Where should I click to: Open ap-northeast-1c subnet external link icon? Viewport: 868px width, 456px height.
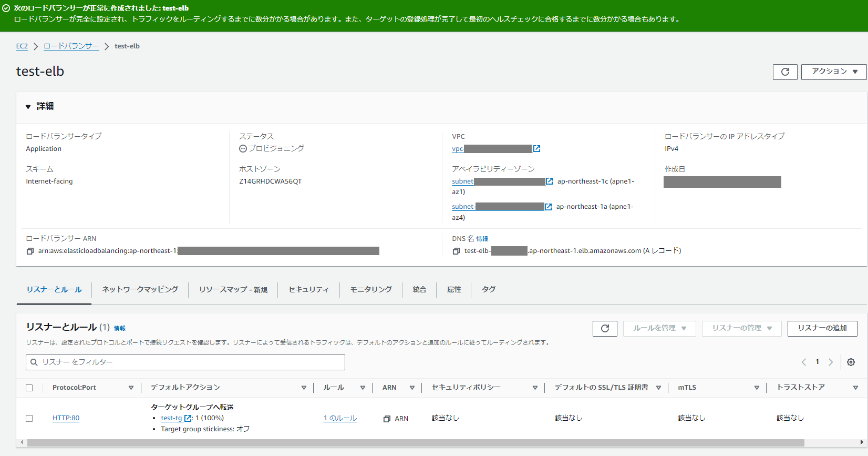click(x=549, y=181)
